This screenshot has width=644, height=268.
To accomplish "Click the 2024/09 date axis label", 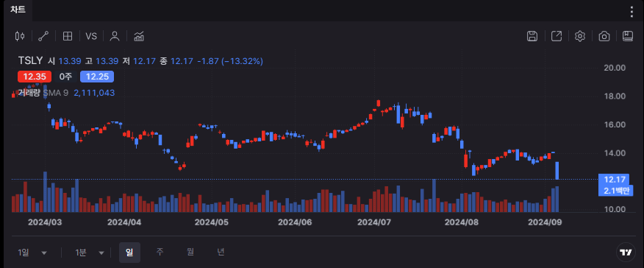I will (x=545, y=222).
